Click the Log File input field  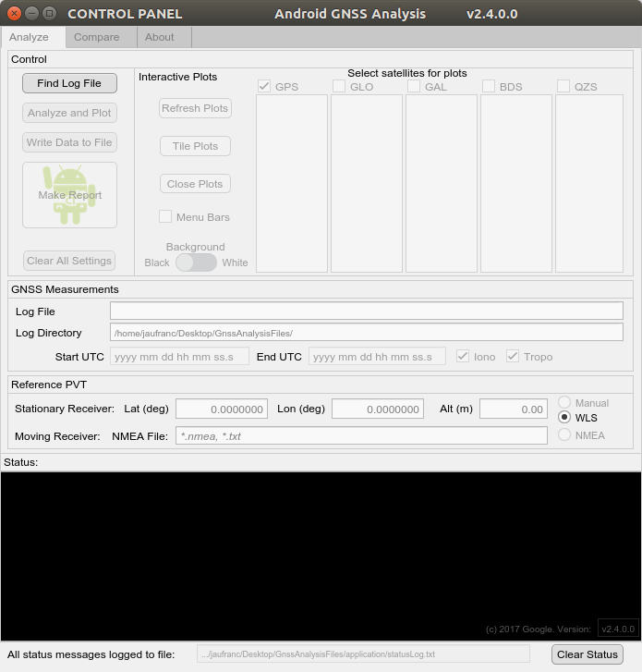pos(367,311)
